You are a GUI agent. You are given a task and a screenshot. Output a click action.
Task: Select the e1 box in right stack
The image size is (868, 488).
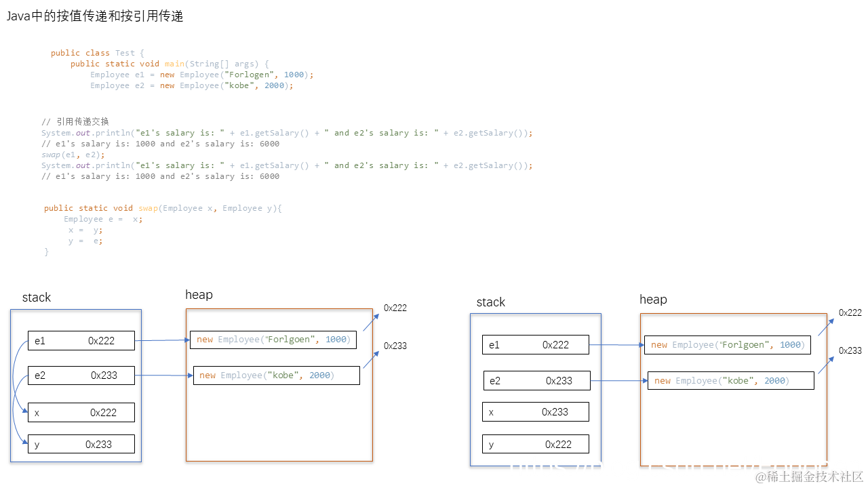pyautogui.click(x=536, y=345)
